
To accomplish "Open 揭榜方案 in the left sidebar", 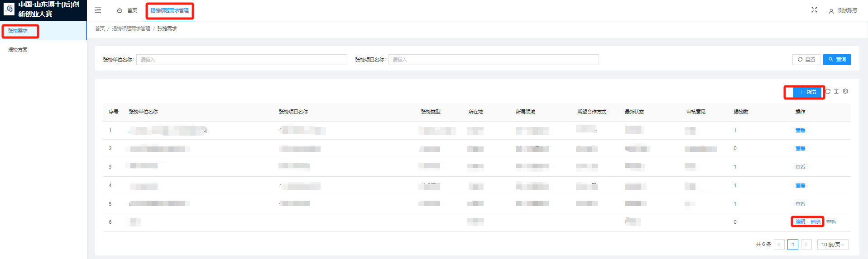I will [18, 50].
